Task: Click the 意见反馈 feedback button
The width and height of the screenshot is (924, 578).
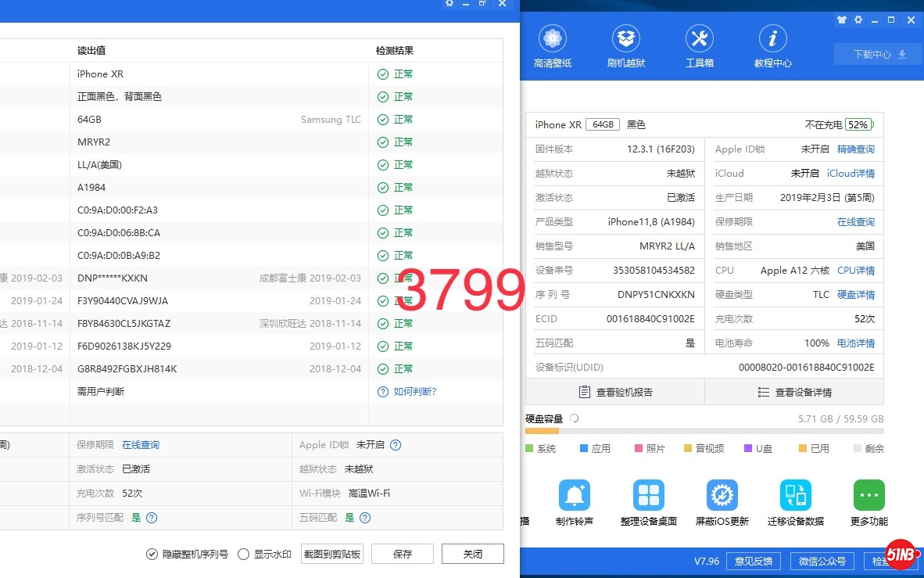Action: coord(754,561)
